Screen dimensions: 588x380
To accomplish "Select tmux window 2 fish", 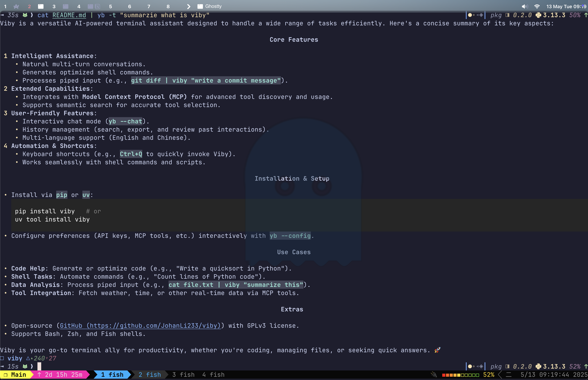I will point(149,375).
